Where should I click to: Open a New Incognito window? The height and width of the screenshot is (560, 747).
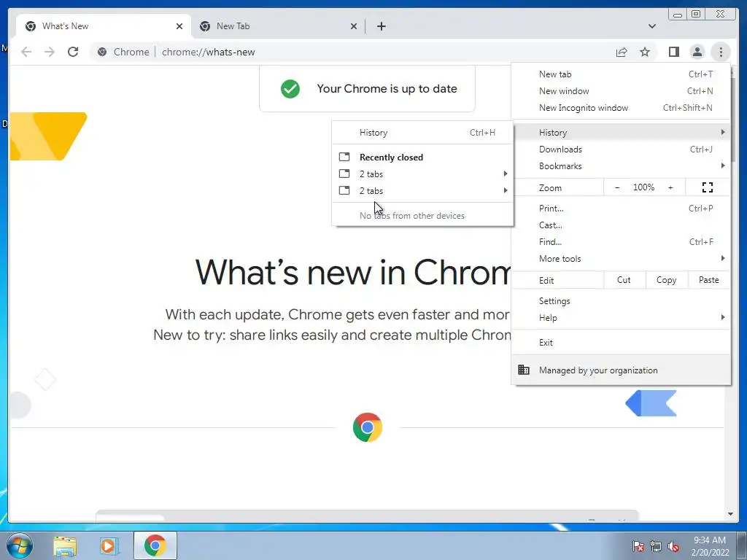(622, 108)
